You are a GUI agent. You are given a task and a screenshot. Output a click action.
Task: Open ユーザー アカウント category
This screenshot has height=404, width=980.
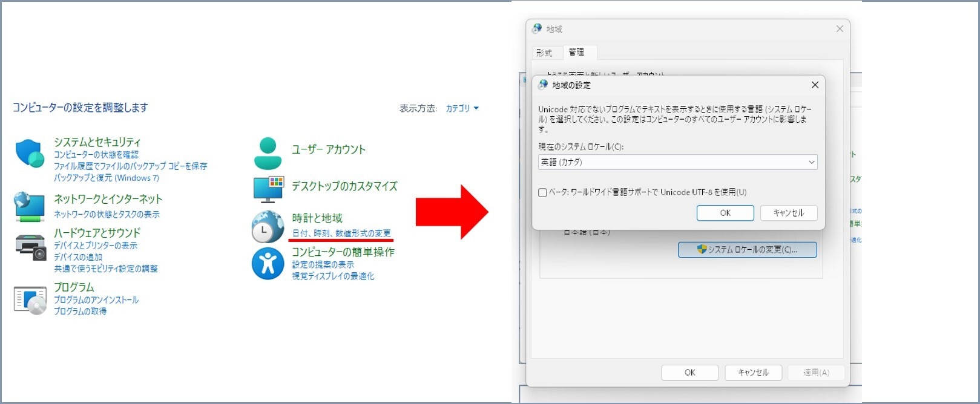tap(329, 149)
